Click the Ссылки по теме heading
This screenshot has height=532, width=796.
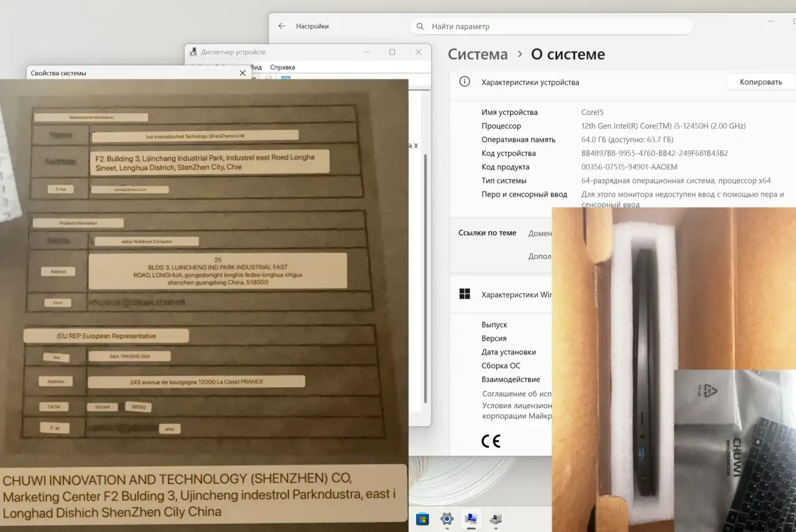tap(487, 233)
